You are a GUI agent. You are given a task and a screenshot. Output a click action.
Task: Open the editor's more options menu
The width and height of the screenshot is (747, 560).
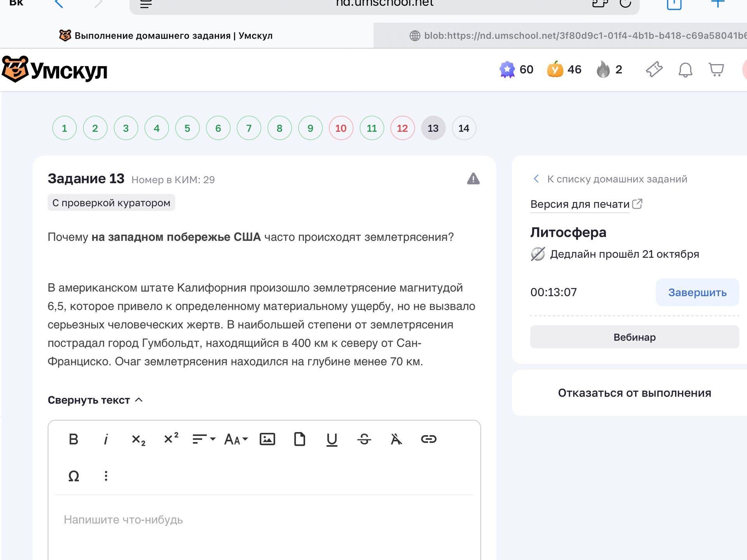(x=106, y=476)
